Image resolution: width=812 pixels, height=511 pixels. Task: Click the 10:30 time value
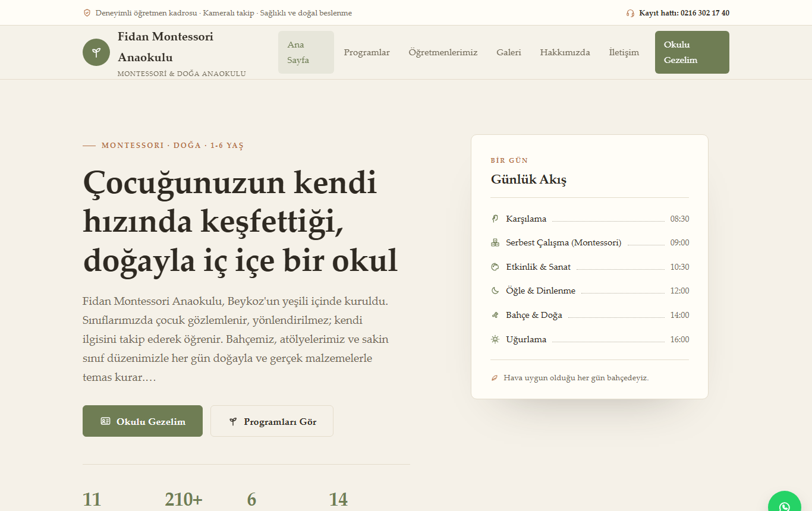point(679,267)
